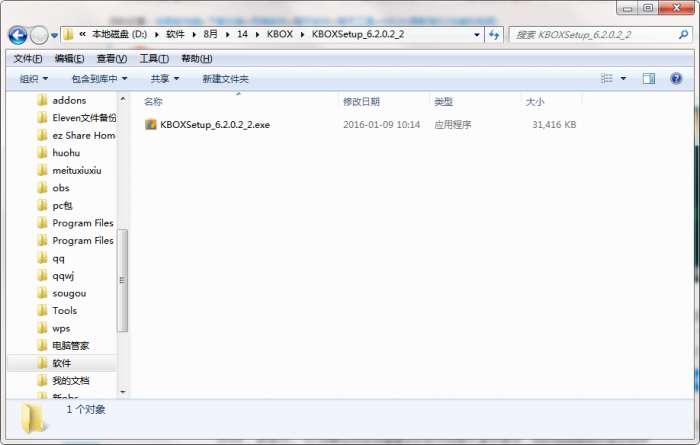Screen dimensions: 700x445
Task: Click the large folder icon in details pane
Action: click(33, 418)
